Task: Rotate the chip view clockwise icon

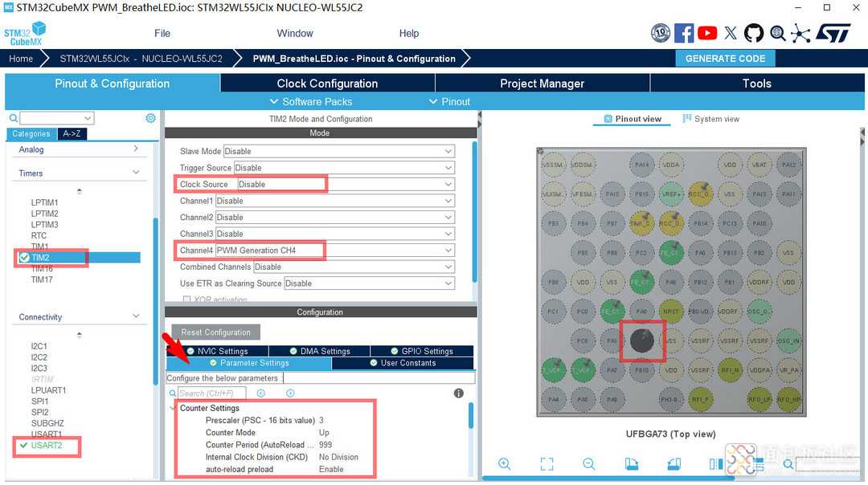Action: click(632, 463)
